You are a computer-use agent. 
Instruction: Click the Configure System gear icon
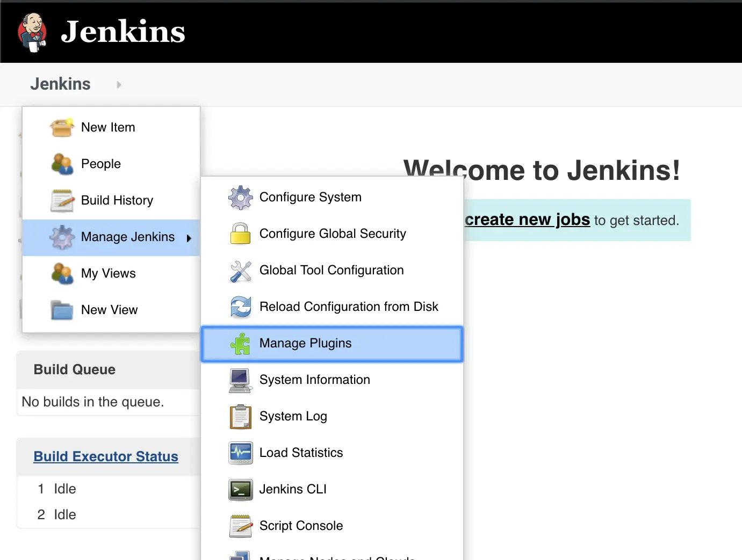[x=240, y=198]
